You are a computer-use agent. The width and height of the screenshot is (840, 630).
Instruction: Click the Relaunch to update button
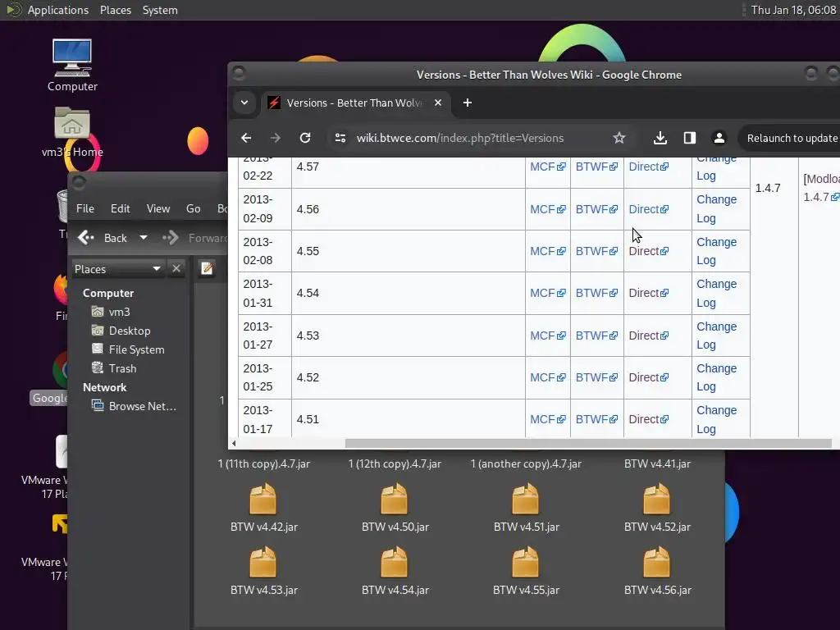(791, 138)
